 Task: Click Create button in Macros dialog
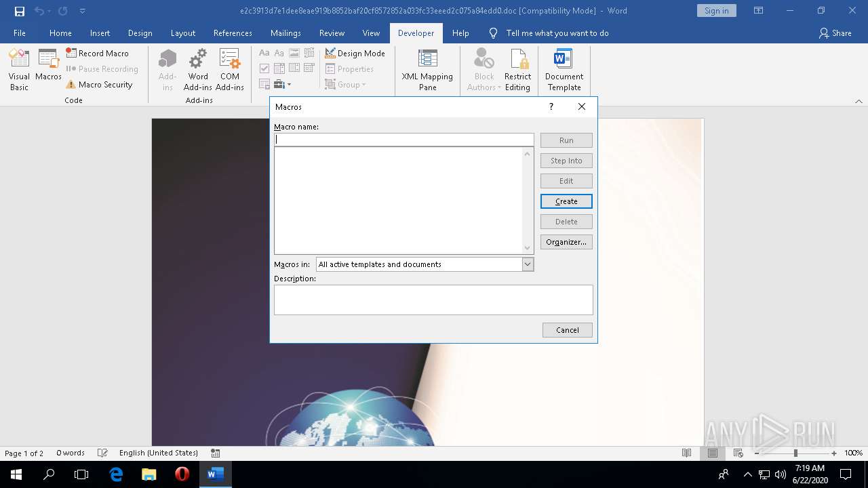click(x=566, y=201)
